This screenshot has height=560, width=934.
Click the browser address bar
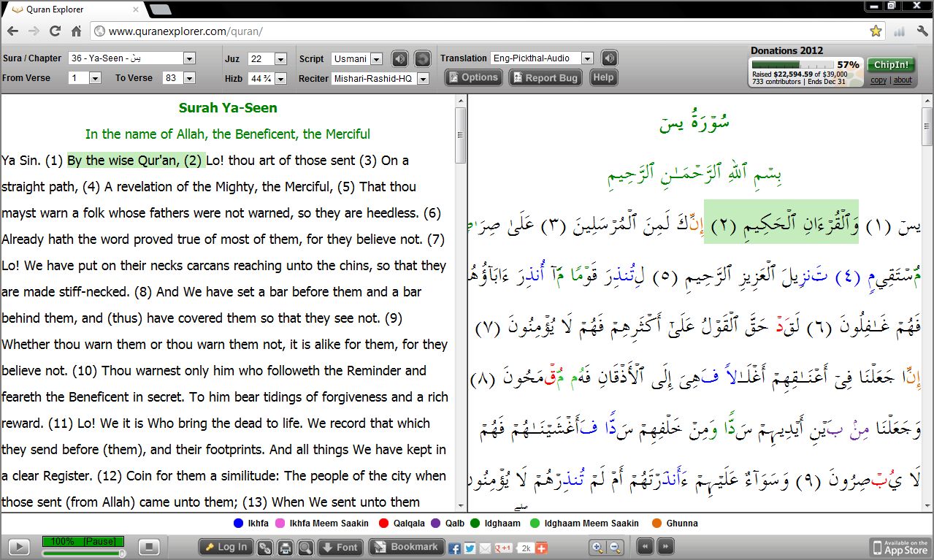482,31
